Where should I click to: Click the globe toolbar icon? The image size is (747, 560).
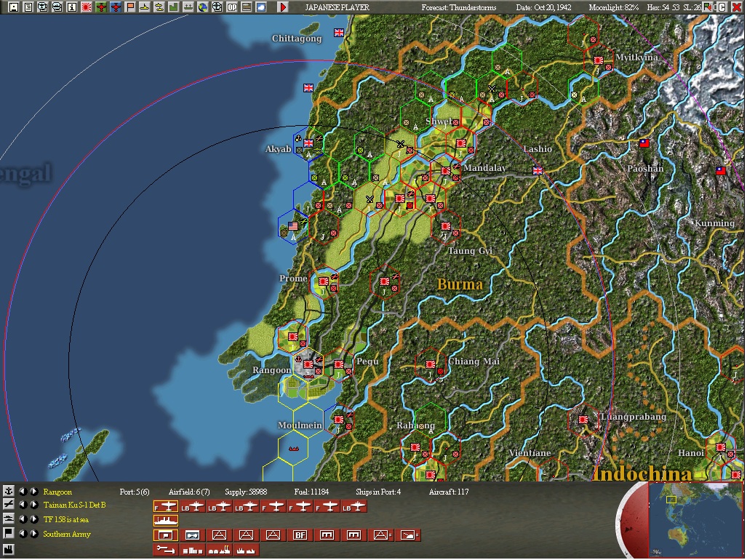pyautogui.click(x=203, y=7)
